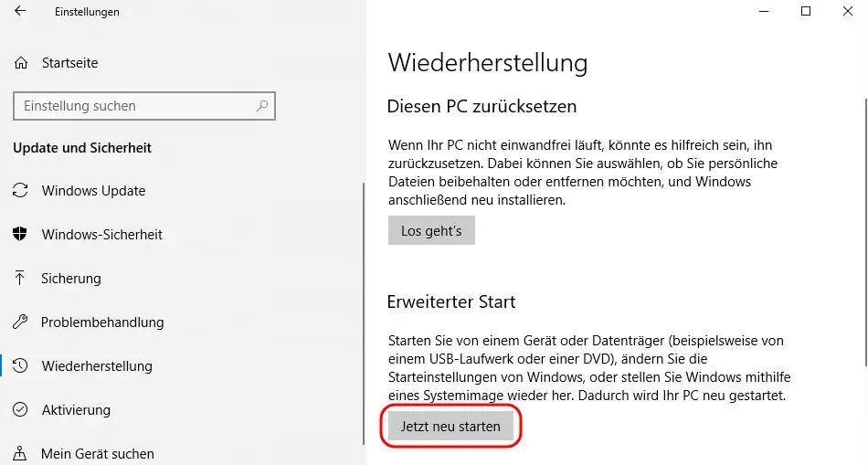The image size is (868, 465).
Task: Click the Wiederherstellung history icon
Action: point(20,366)
